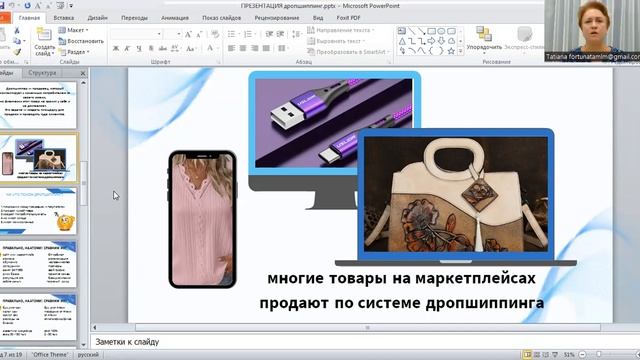
Task: Select the rectangle shape in gallery
Action: click(431, 31)
